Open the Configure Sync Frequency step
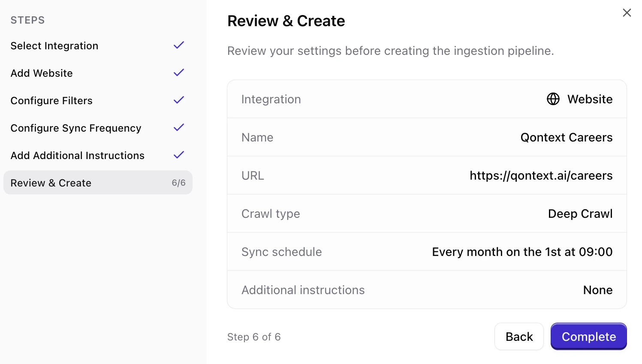The width and height of the screenshot is (642, 364). point(76,128)
